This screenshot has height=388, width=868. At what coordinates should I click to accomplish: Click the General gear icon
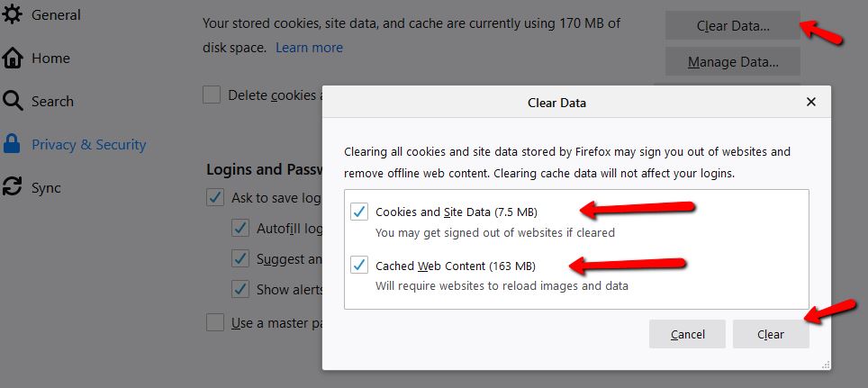coord(13,15)
